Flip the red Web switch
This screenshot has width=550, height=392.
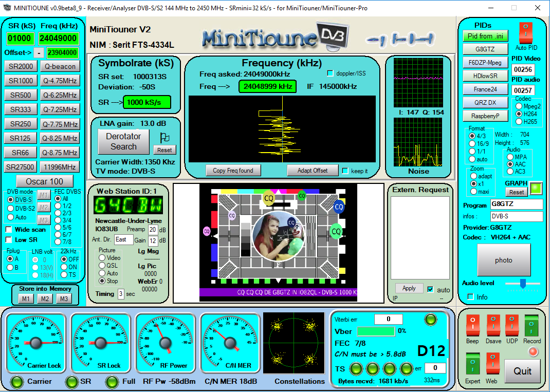click(x=492, y=364)
